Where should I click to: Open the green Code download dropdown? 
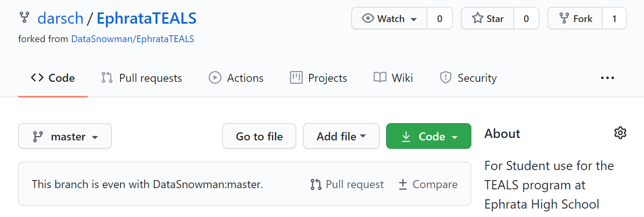pos(429,136)
